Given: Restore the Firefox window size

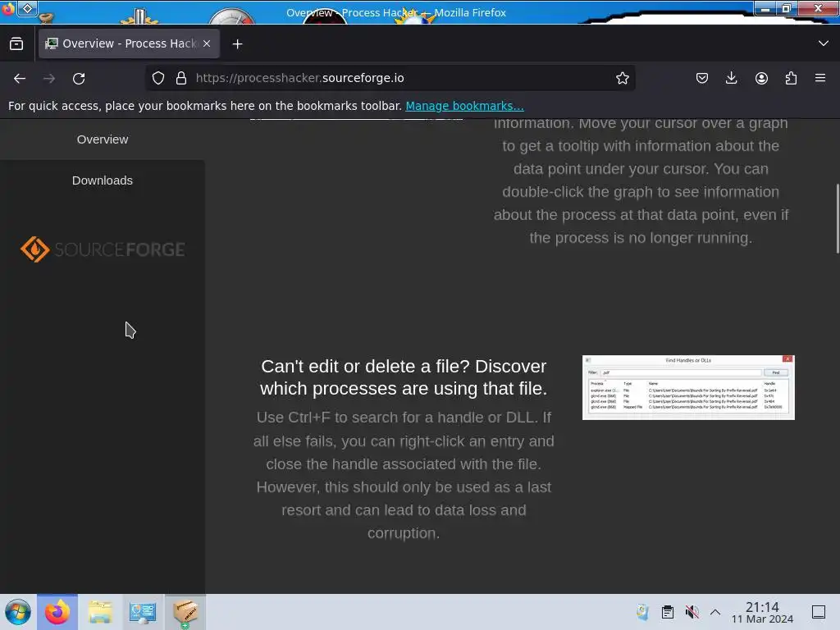Looking at the screenshot, I should coord(787,8).
